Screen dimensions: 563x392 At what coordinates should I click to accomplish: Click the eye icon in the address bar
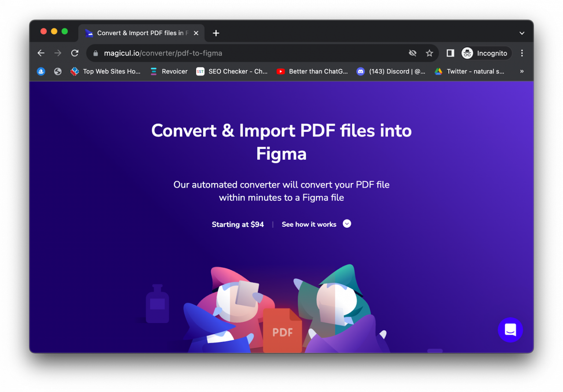[413, 53]
